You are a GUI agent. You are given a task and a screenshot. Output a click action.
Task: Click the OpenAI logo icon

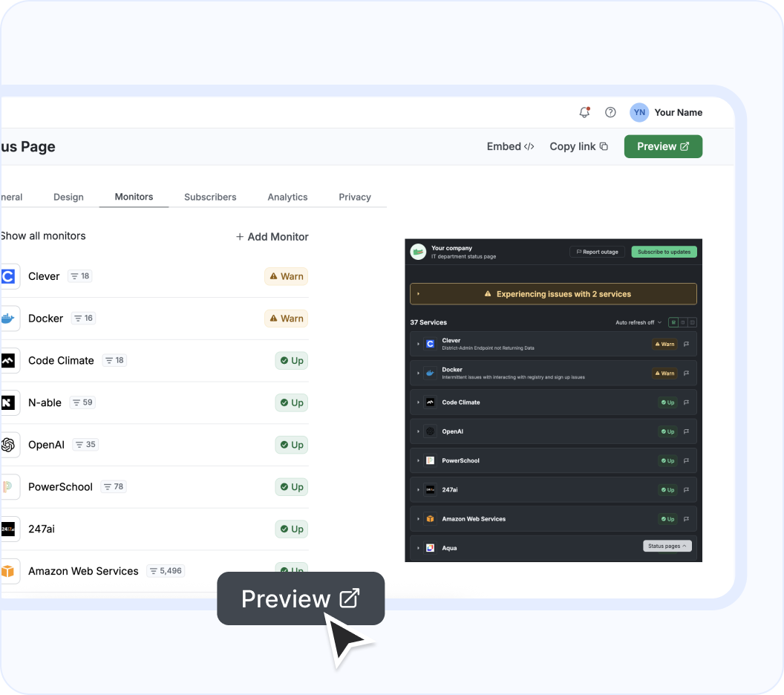coord(7,444)
